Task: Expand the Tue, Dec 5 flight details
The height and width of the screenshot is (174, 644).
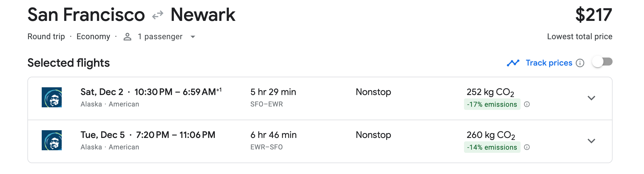Action: [x=591, y=141]
